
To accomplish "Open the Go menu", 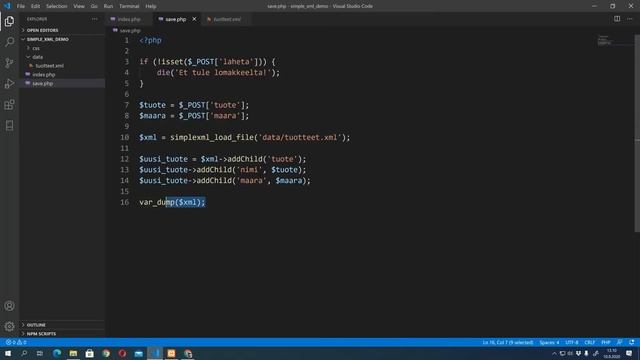I will click(94, 6).
